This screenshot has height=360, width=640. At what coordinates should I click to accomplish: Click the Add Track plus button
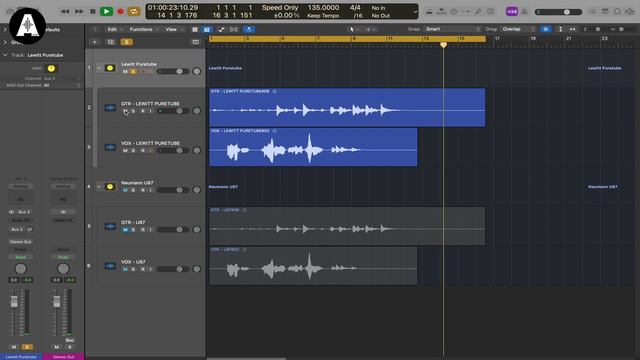95,42
